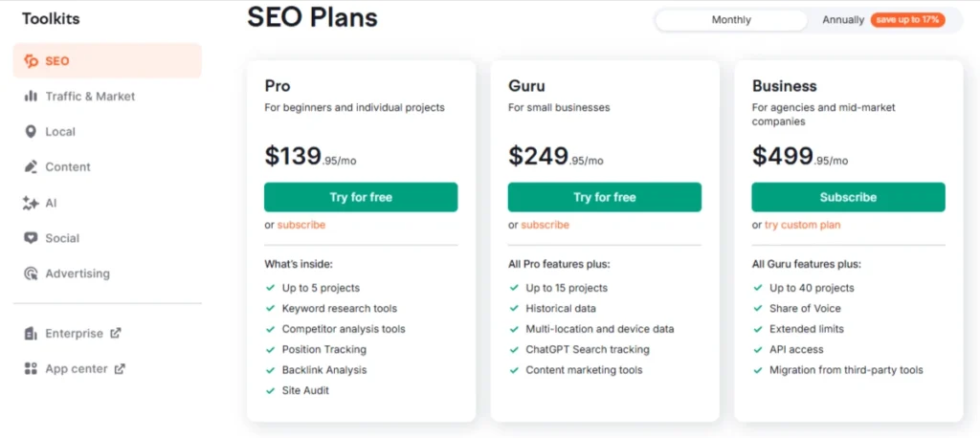Click the Advertising target icon
This screenshot has width=980, height=438.
[31, 274]
